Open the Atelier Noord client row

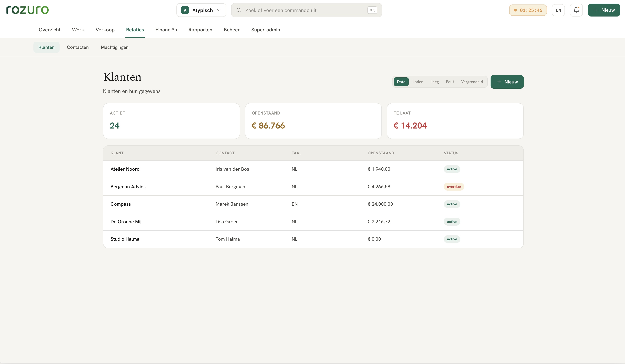point(313,169)
